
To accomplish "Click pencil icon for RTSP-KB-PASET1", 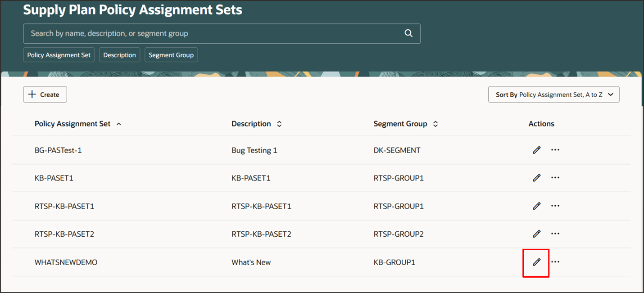I will (x=536, y=206).
